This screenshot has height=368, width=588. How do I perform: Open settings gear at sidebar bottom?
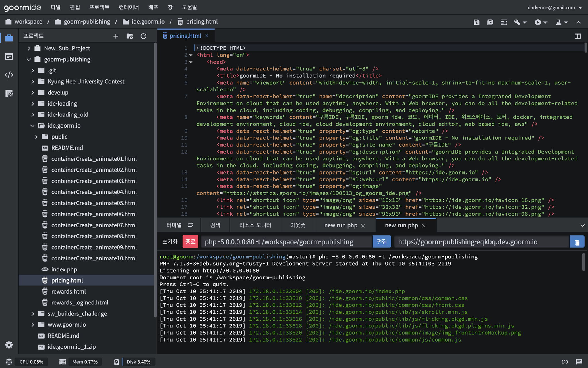[9, 345]
